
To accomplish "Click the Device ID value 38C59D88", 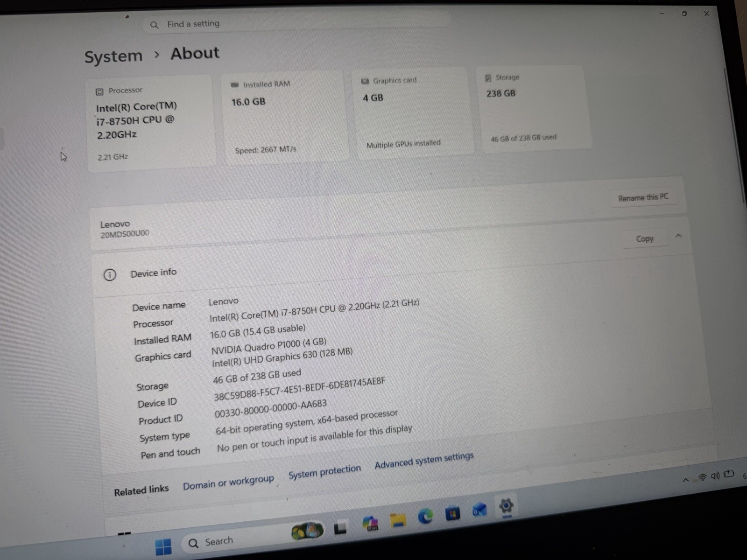I will (x=299, y=389).
